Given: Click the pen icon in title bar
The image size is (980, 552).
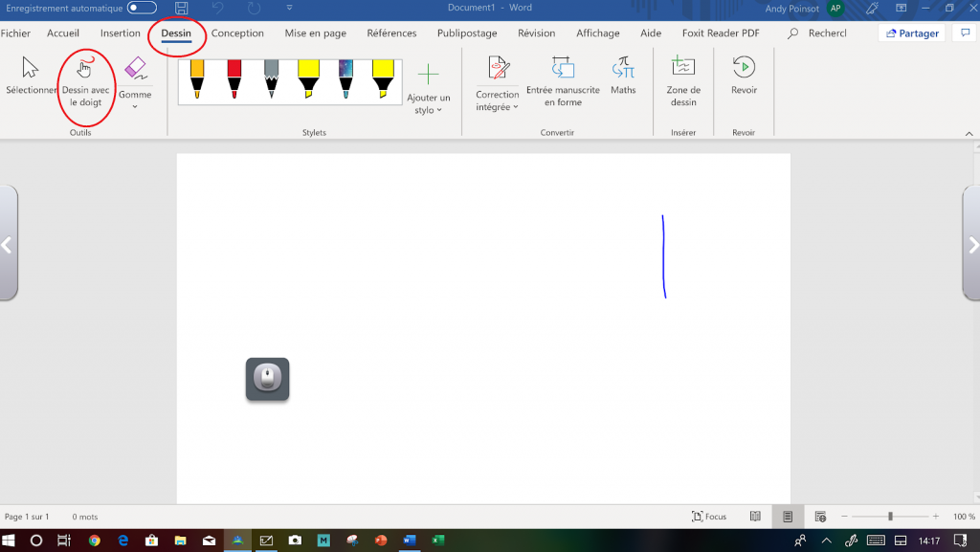Looking at the screenshot, I should 872,8.
